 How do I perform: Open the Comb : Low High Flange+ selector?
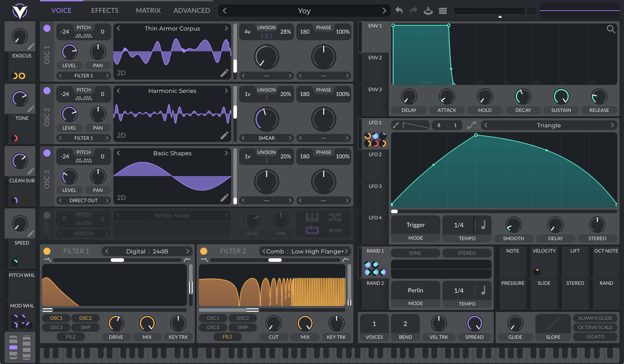(304, 251)
